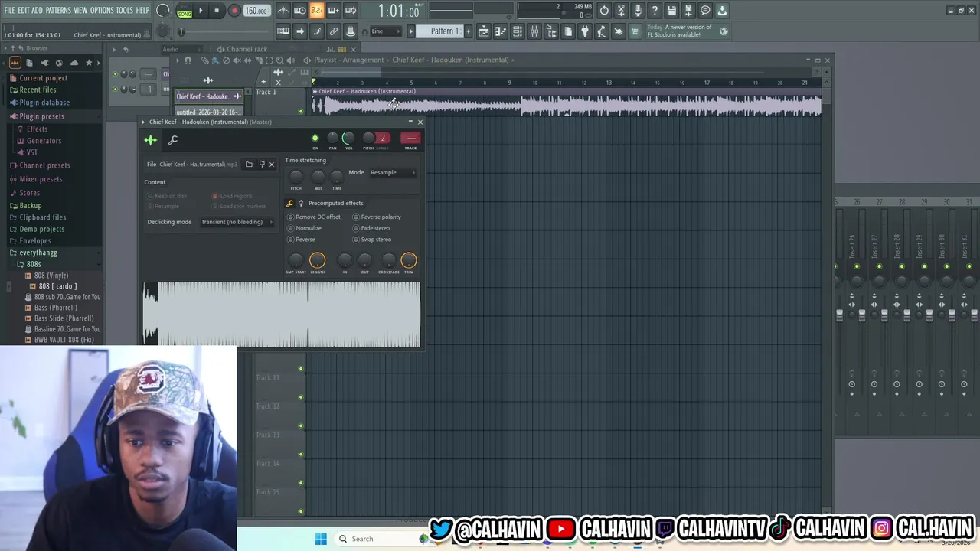Toggle typing keyboard to piano icon
This screenshot has width=980, height=551.
(x=283, y=31)
